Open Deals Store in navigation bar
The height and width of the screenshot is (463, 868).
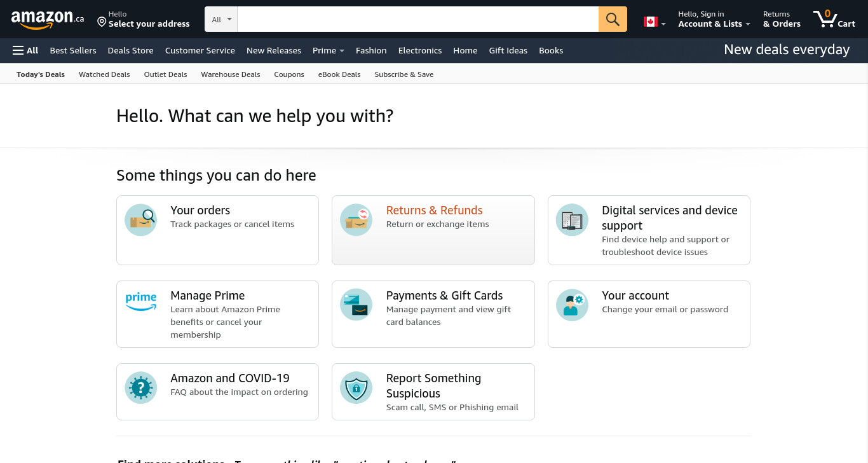[131, 50]
